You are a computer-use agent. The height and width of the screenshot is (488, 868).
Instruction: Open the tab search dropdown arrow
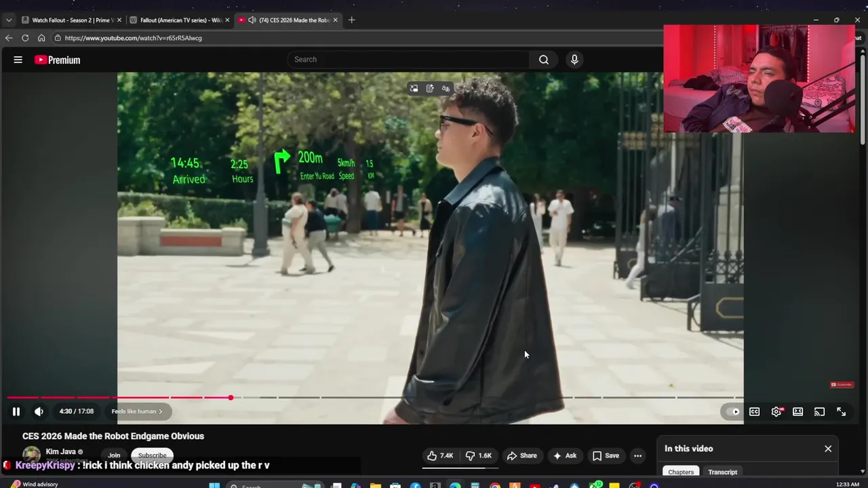coord(9,20)
